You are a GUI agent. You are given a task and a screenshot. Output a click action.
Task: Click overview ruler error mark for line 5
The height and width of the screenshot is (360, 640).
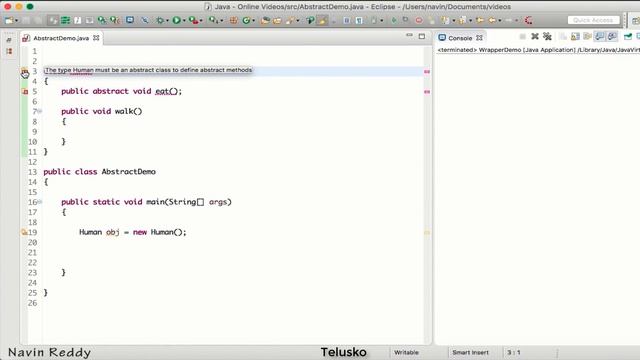tap(427, 92)
